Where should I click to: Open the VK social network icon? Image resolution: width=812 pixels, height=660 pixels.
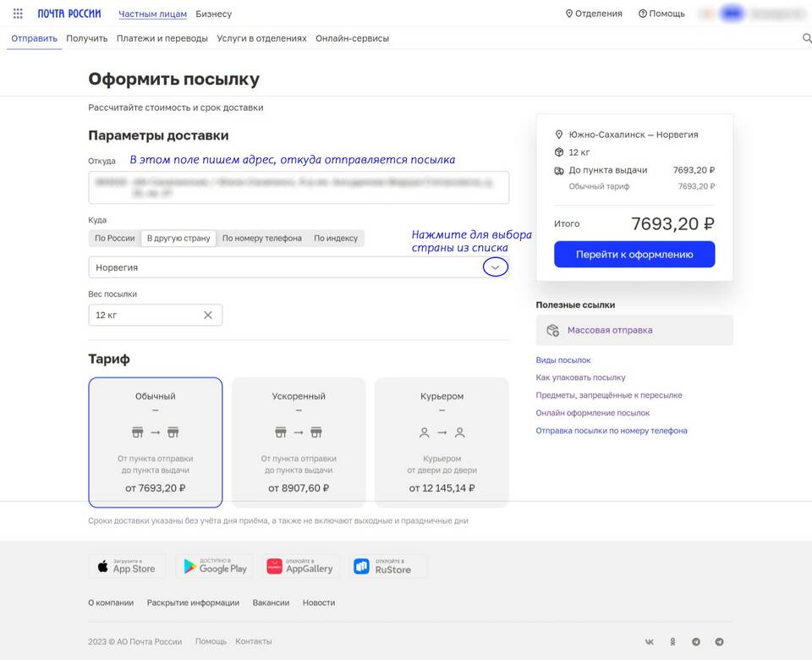650,642
